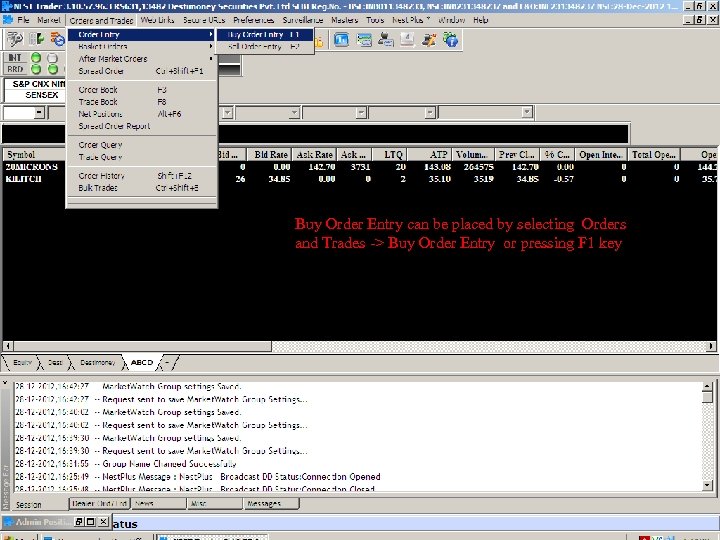Click the Ask Rate column header
Viewport: 720px width, 540px height.
pyautogui.click(x=314, y=155)
